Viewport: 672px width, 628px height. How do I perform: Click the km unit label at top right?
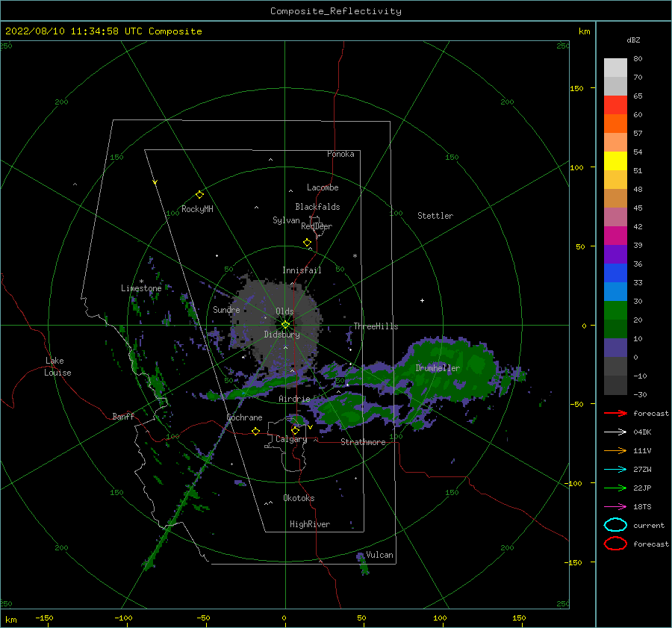click(584, 31)
